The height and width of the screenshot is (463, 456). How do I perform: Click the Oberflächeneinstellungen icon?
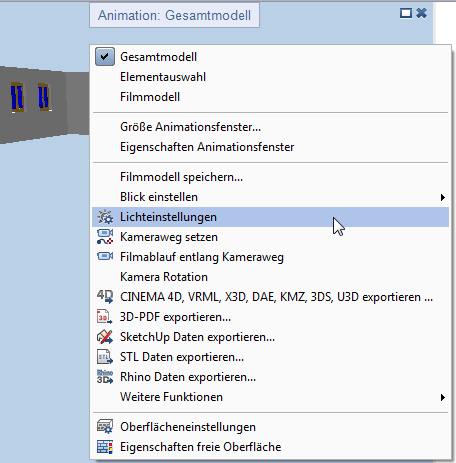[105, 427]
